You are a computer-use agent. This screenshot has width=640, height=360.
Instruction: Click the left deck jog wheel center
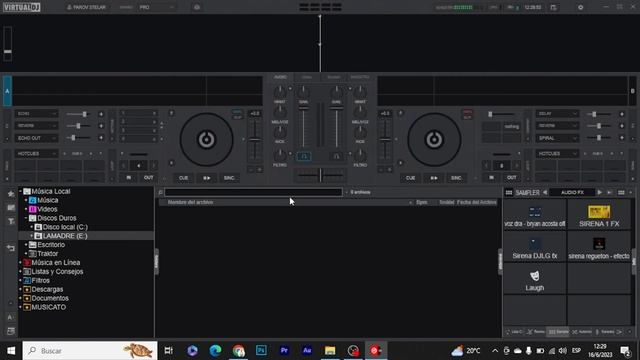coord(207,140)
